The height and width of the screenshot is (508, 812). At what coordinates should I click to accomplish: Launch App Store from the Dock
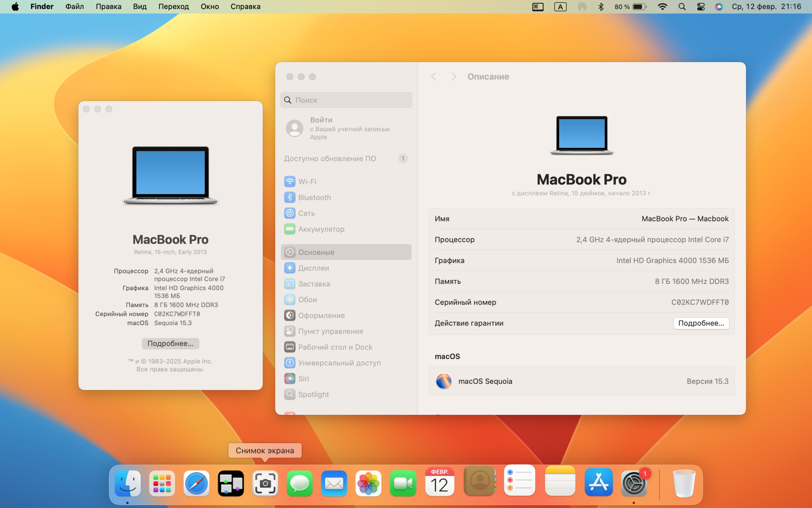[599, 483]
